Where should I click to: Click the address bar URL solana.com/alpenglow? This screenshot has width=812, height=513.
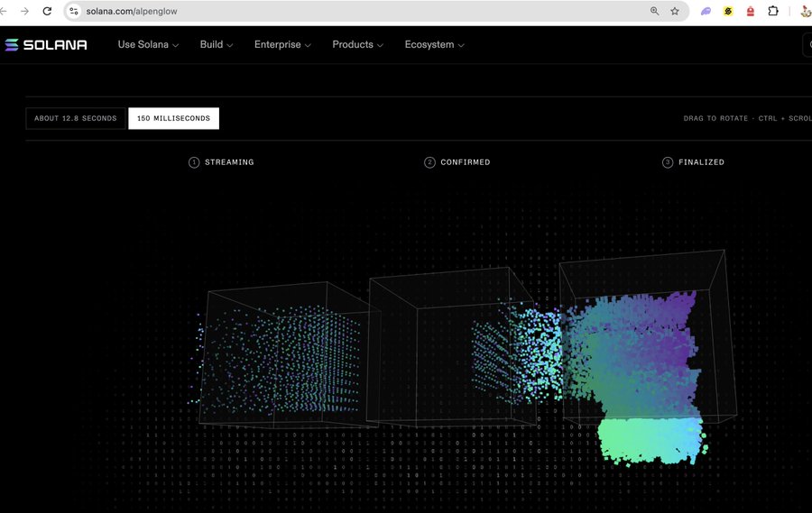click(x=132, y=11)
